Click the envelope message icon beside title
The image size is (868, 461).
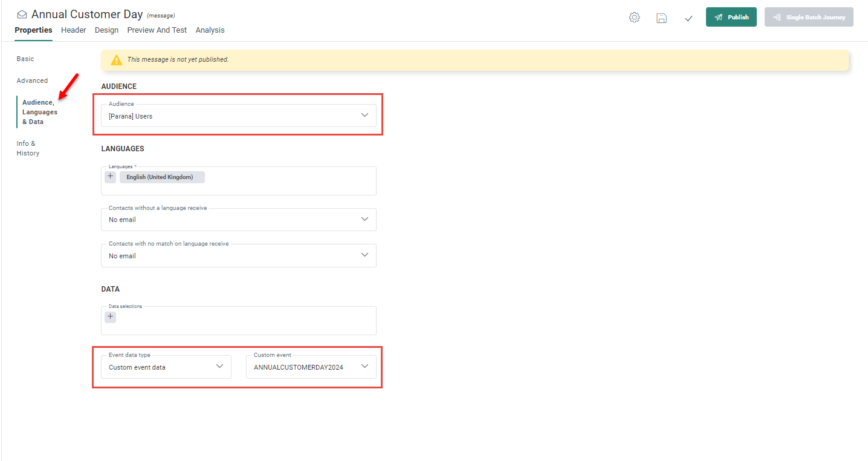pyautogui.click(x=22, y=15)
